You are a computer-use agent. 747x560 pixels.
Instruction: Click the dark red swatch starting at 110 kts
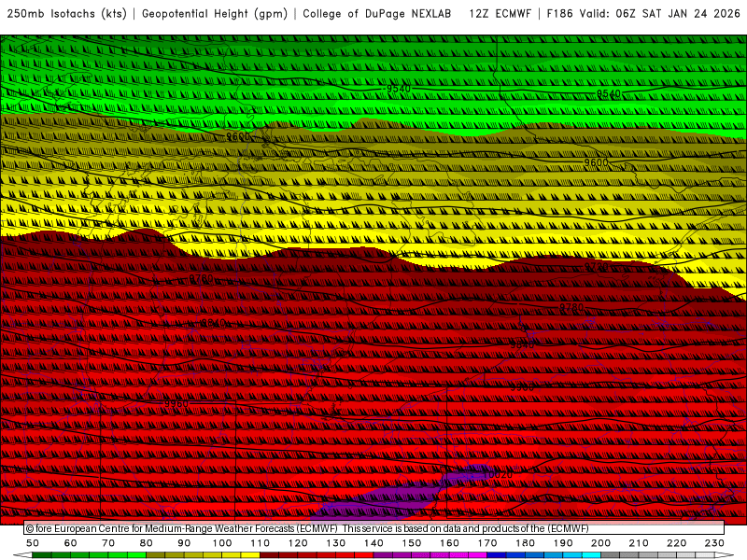269,555
